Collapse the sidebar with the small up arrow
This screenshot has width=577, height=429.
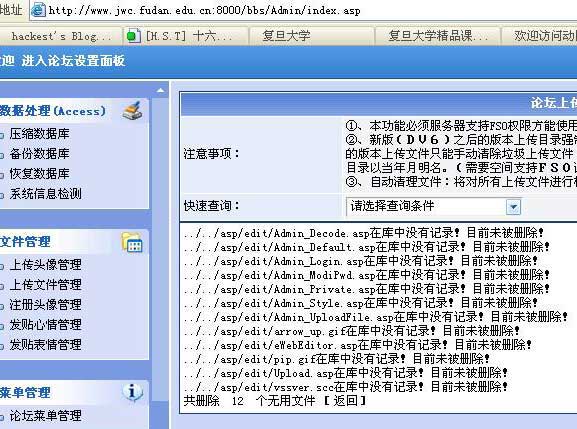click(160, 90)
